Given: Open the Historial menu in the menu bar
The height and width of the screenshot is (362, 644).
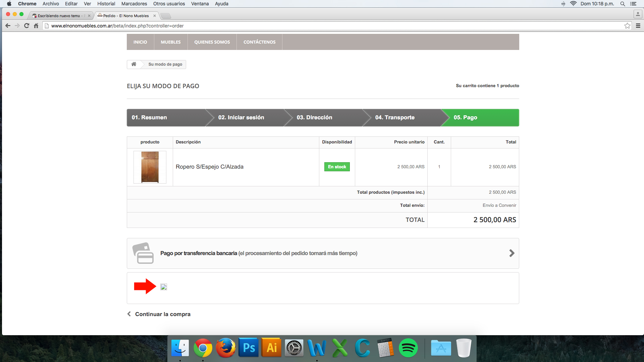Looking at the screenshot, I should tap(106, 4).
